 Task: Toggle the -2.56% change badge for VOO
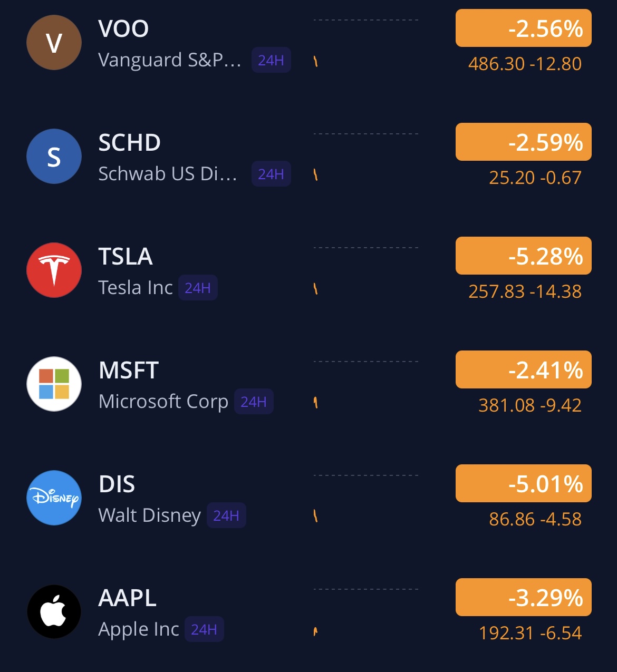click(x=524, y=28)
